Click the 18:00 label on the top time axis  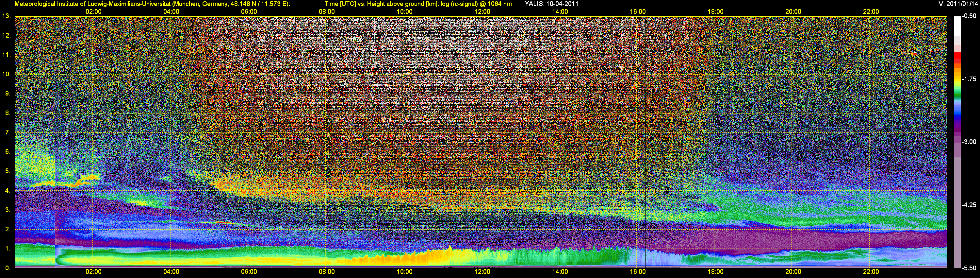[716, 12]
